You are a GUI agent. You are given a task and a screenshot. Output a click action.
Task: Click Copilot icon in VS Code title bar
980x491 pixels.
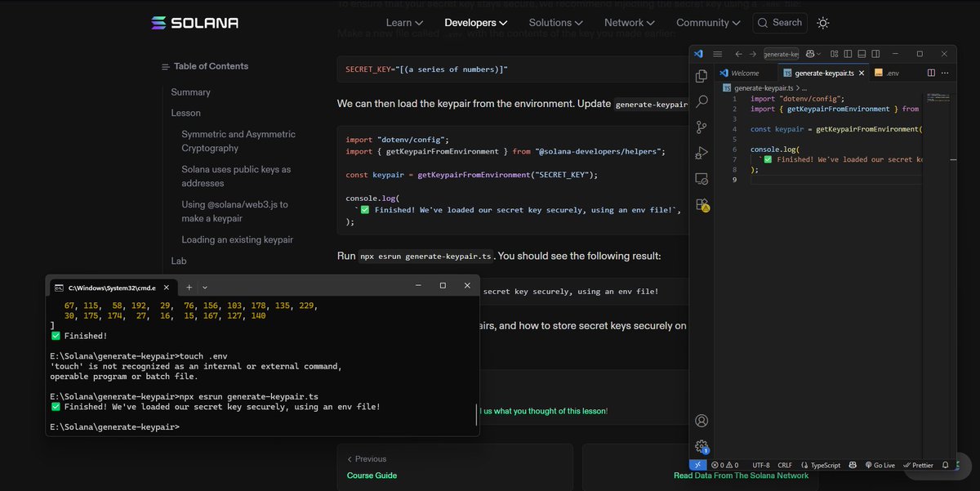coord(809,54)
